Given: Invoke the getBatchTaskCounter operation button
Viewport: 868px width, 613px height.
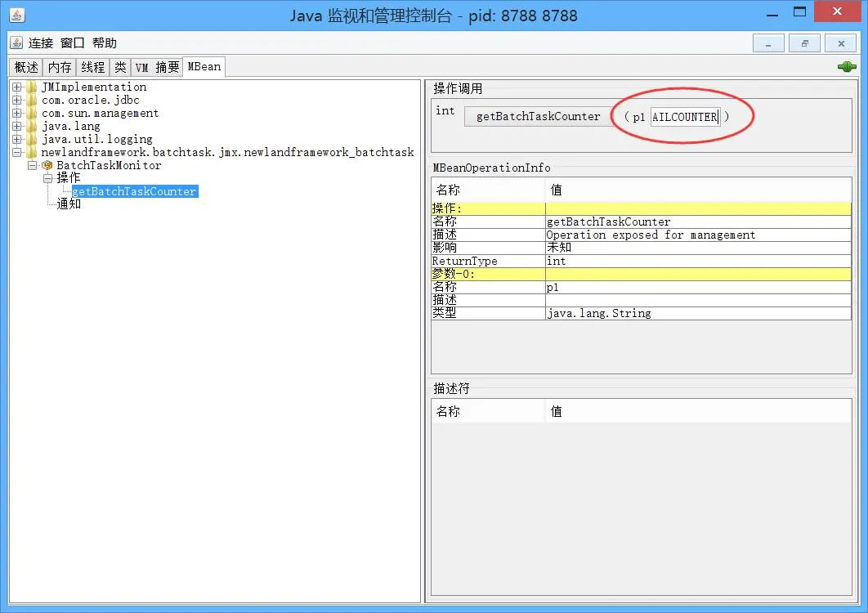Looking at the screenshot, I should (538, 116).
